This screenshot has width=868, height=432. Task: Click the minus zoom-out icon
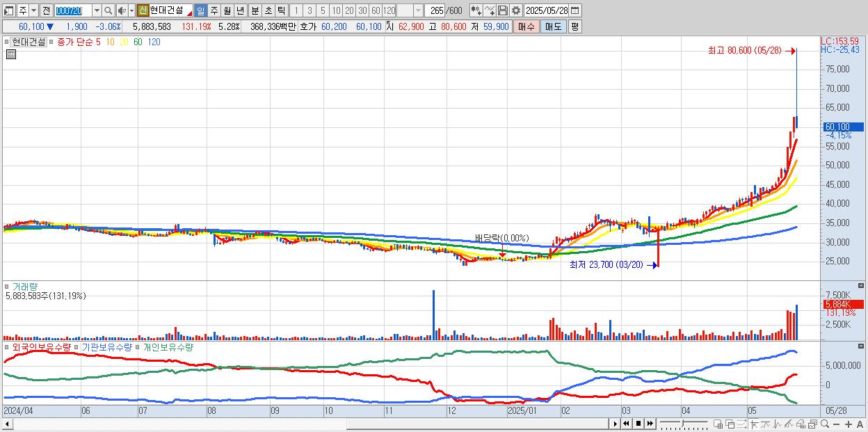click(837, 424)
